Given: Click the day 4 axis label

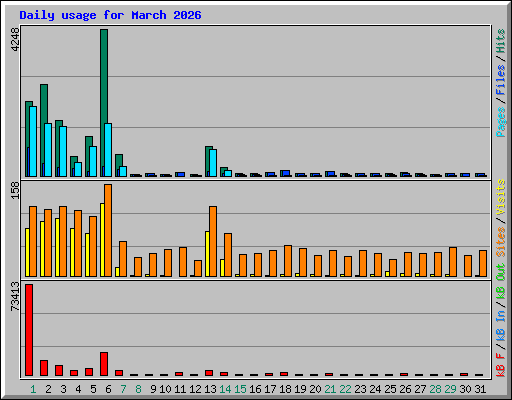Looking at the screenshot, I should [78, 389].
